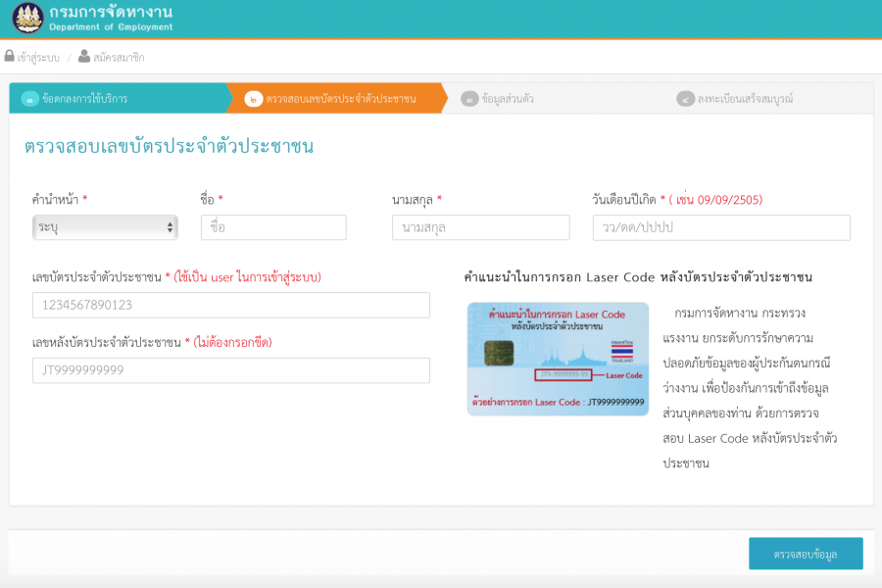Screen dimensions: 882x588
Task: Click the วว/ดด/ปปปป birth date field
Action: 721,227
